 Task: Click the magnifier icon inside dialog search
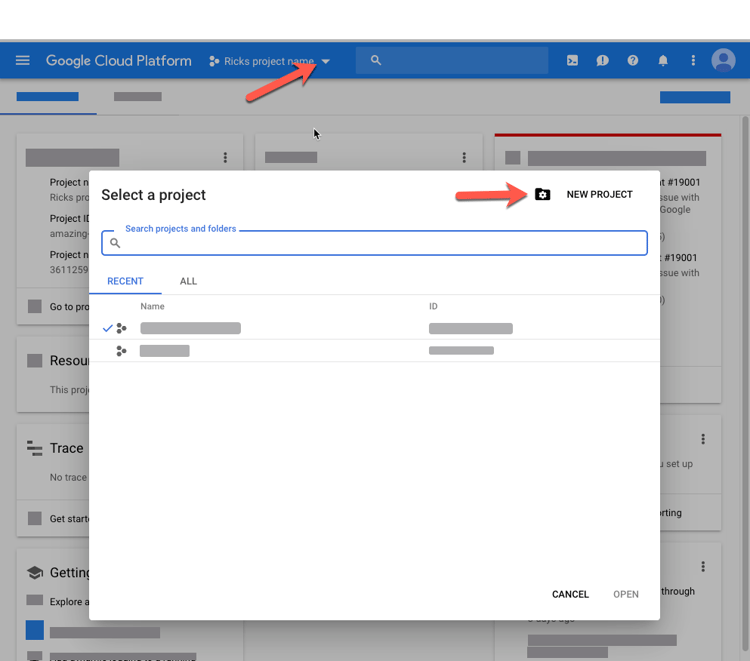click(115, 243)
